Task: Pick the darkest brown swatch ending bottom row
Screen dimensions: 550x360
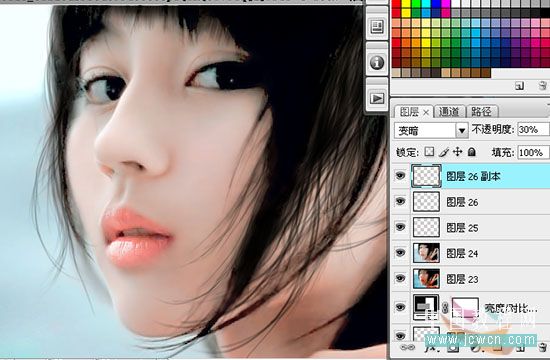Action: pyautogui.click(x=485, y=73)
